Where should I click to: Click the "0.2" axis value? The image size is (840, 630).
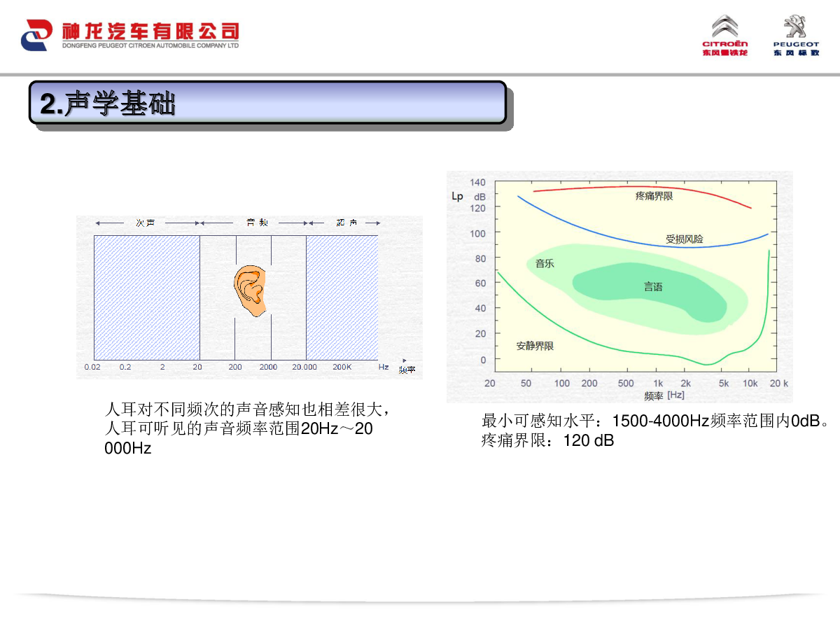(x=125, y=367)
